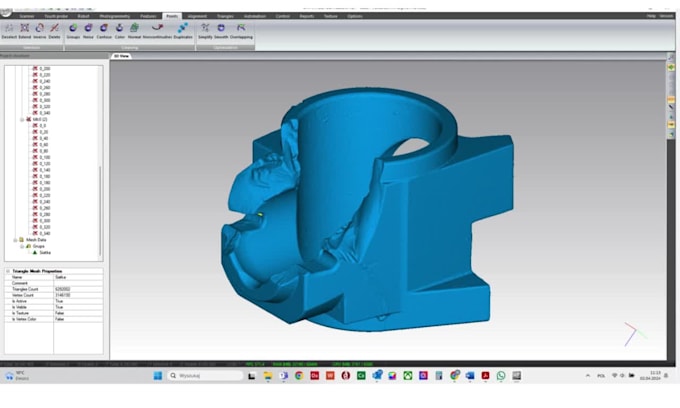
Task: Select scan 0_100 in the tree
Action: point(44,157)
